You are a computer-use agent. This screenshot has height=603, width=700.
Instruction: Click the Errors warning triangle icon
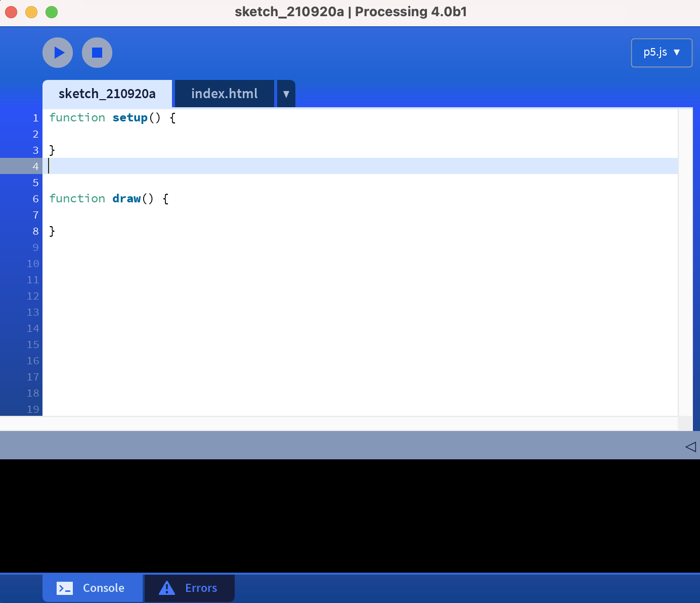(167, 588)
